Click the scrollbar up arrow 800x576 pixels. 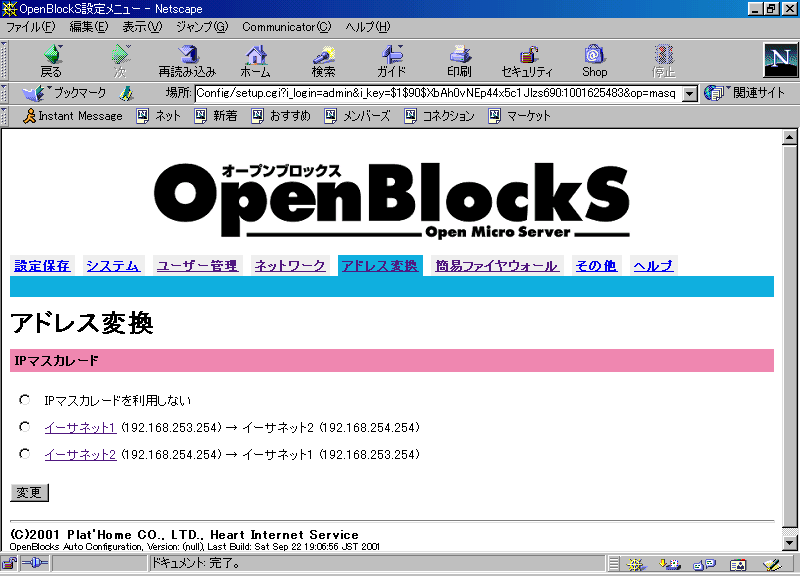click(x=789, y=137)
